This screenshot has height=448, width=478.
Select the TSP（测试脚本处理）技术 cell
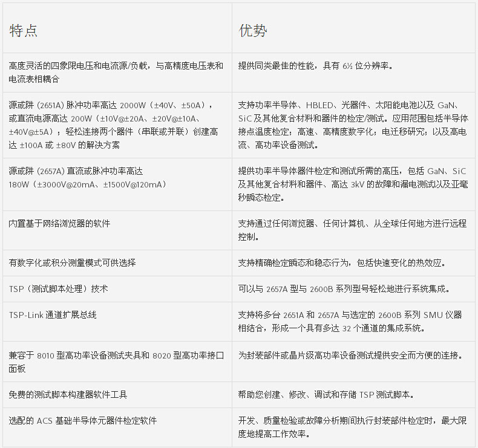point(59,289)
